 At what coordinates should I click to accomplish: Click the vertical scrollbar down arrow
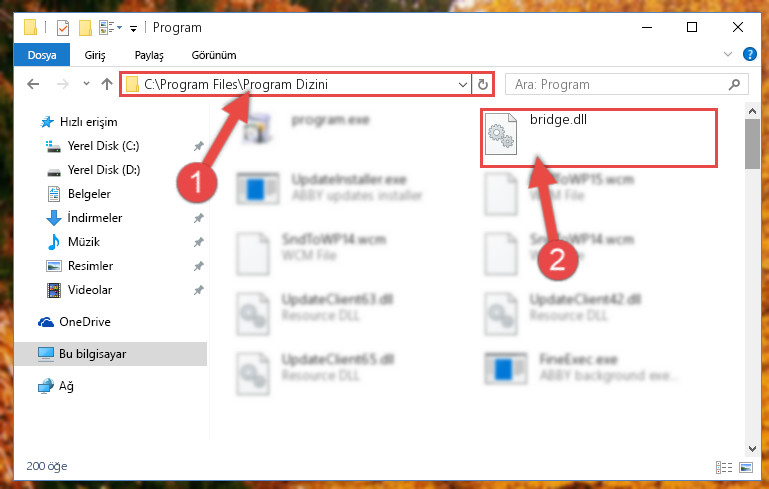752,448
